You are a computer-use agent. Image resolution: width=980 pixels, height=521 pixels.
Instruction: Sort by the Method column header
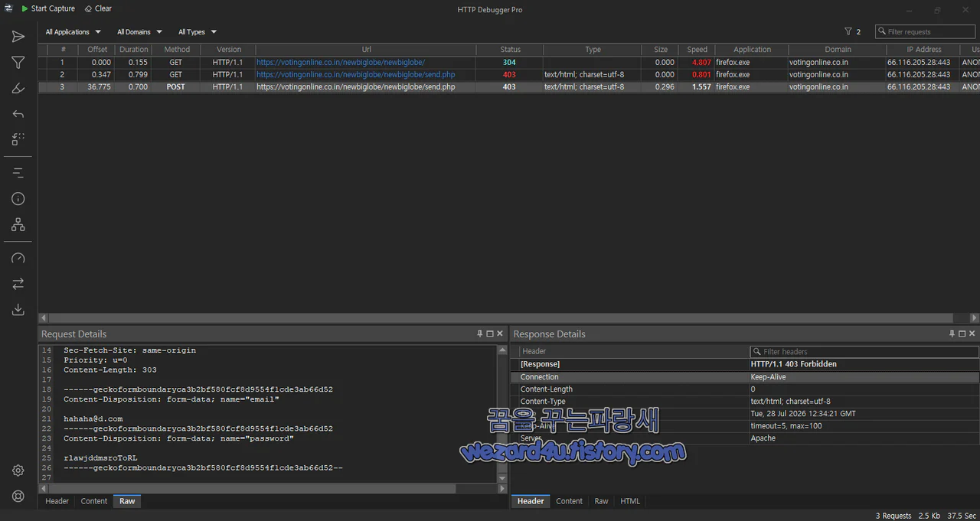pyautogui.click(x=176, y=50)
